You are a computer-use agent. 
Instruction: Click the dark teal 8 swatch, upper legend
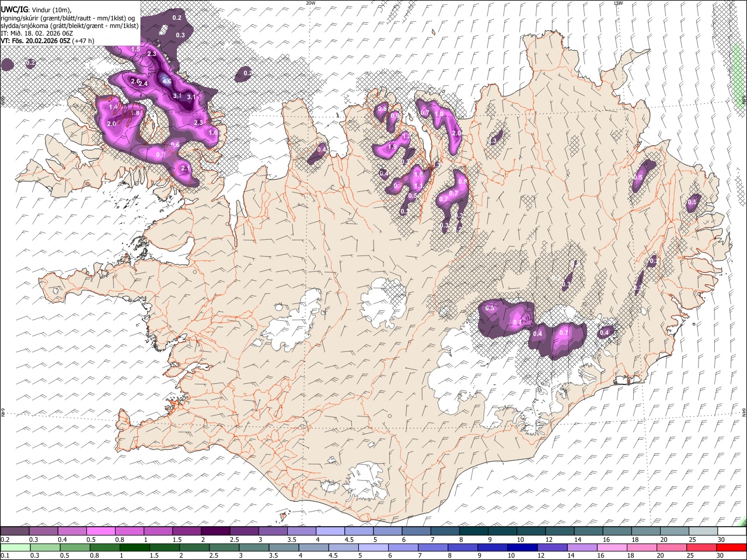pos(474,531)
